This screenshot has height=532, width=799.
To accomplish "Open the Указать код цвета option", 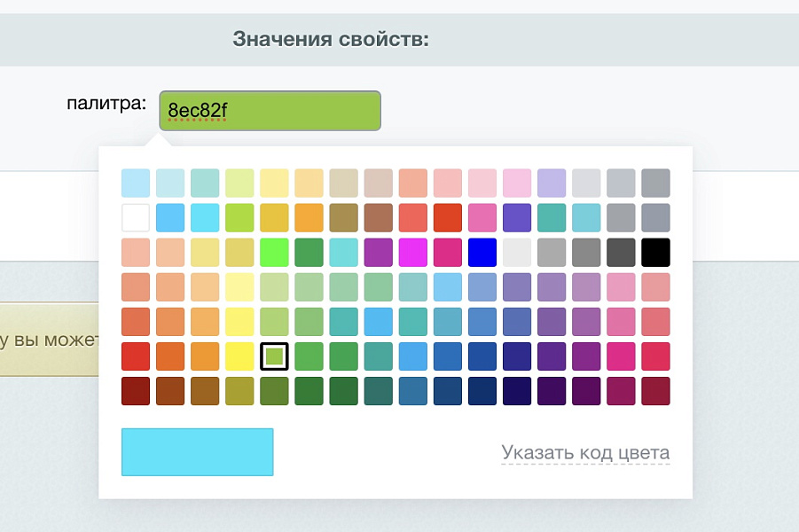I will [x=584, y=451].
